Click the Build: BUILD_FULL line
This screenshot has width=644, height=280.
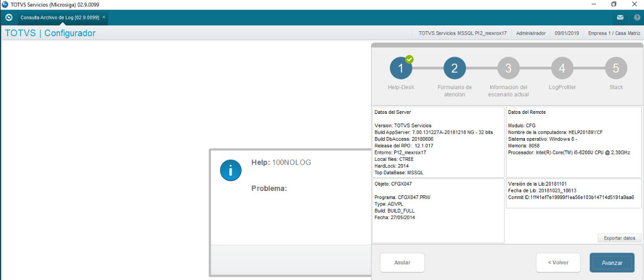[395, 210]
